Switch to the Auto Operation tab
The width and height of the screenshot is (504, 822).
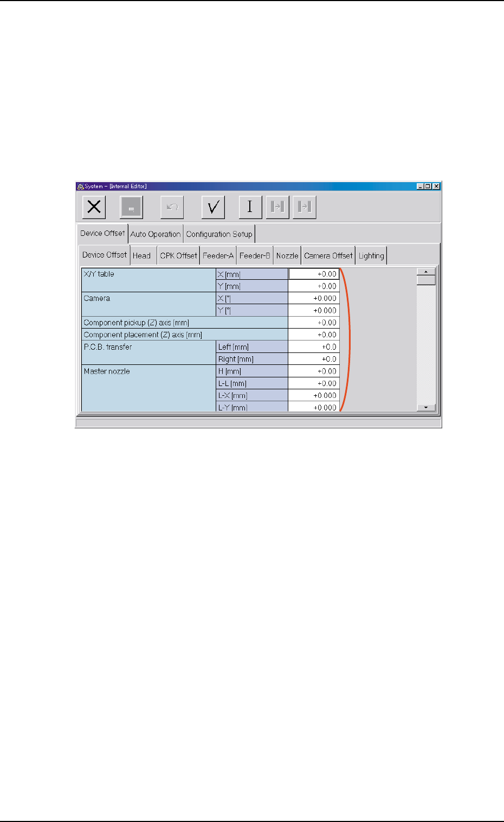pos(156,234)
